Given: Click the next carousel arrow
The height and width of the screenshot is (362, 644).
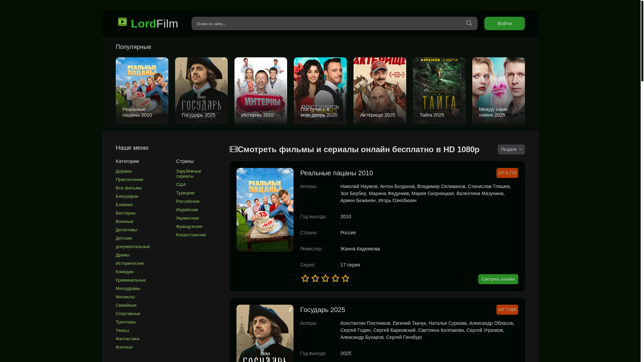Looking at the screenshot, I should tap(521, 46).
